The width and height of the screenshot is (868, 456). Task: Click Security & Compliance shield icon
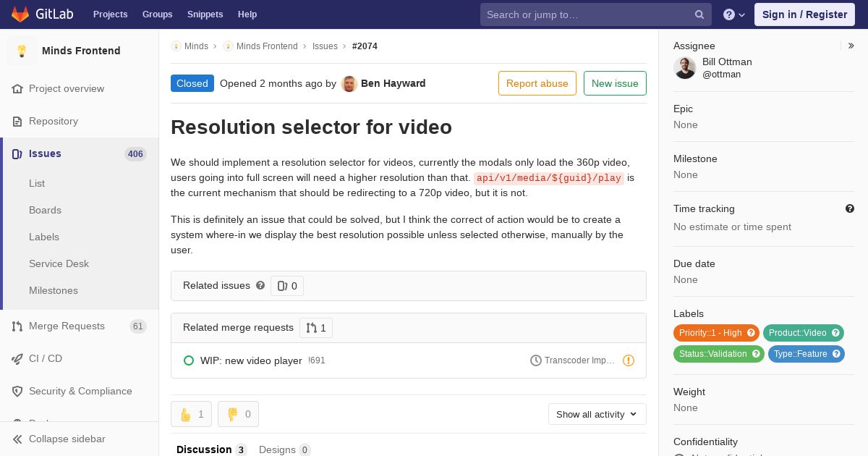[17, 392]
